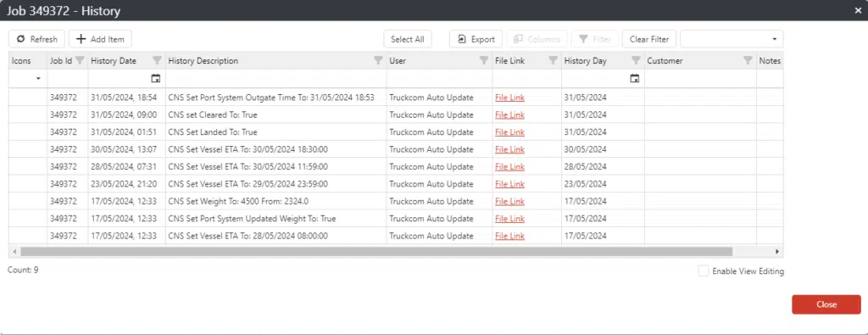The height and width of the screenshot is (335, 868).
Task: Export the history list
Action: [476, 39]
